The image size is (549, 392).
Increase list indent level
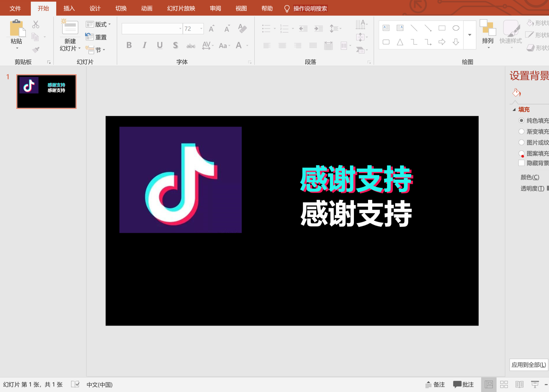319,28
